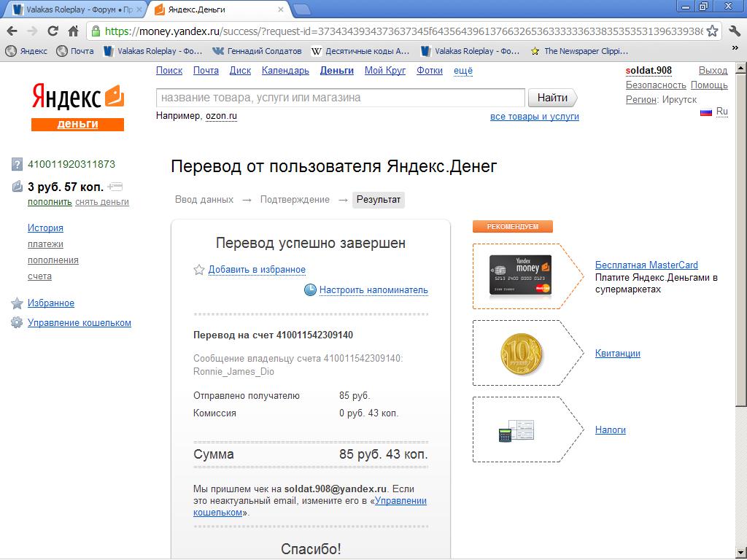747x560 pixels.
Task: Click the Добавить в избранное star icon
Action: (199, 270)
